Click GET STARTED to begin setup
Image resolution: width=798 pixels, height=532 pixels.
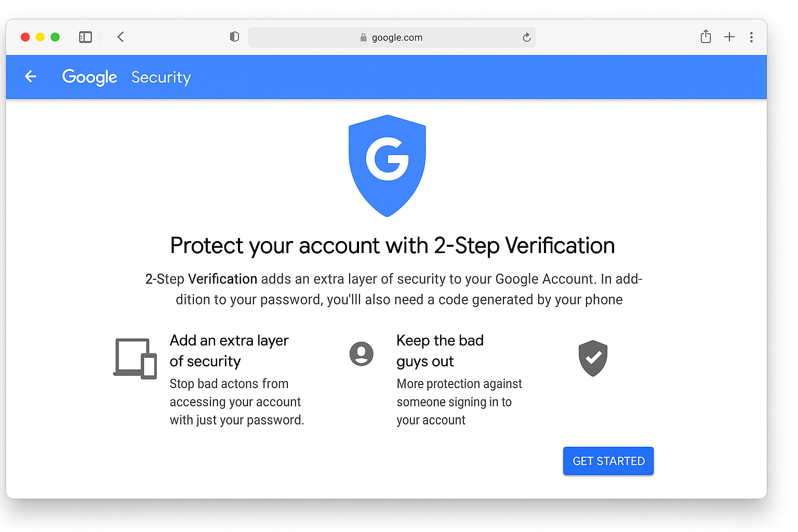(608, 461)
